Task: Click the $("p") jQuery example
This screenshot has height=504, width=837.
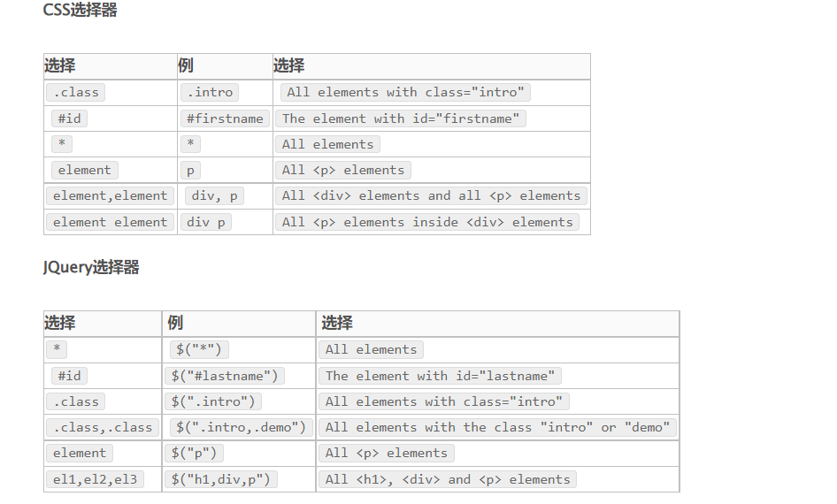Action: [196, 453]
